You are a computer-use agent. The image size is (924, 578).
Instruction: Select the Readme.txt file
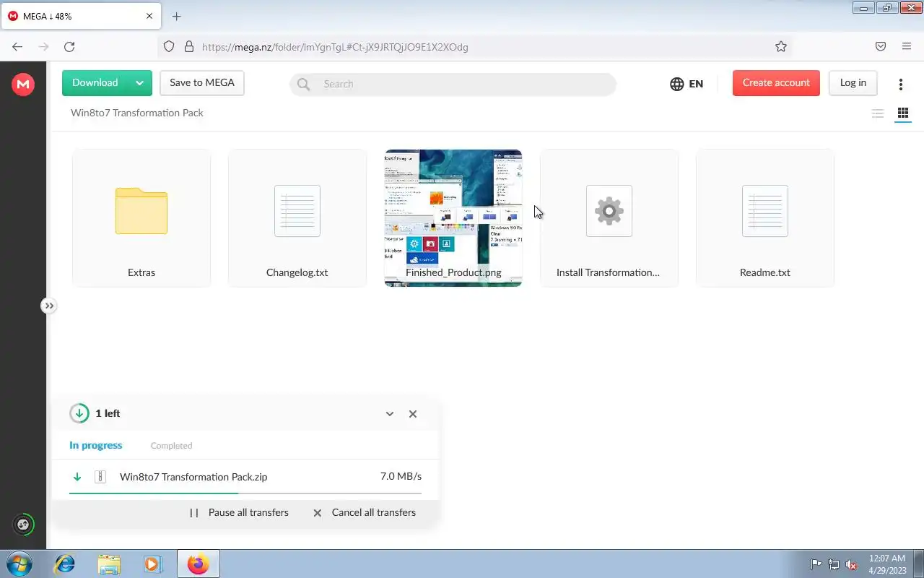pyautogui.click(x=765, y=218)
